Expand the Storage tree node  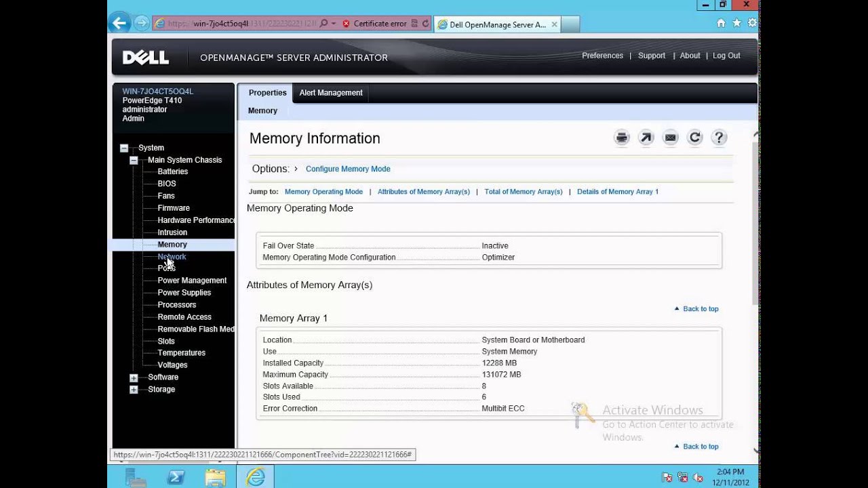tap(134, 390)
